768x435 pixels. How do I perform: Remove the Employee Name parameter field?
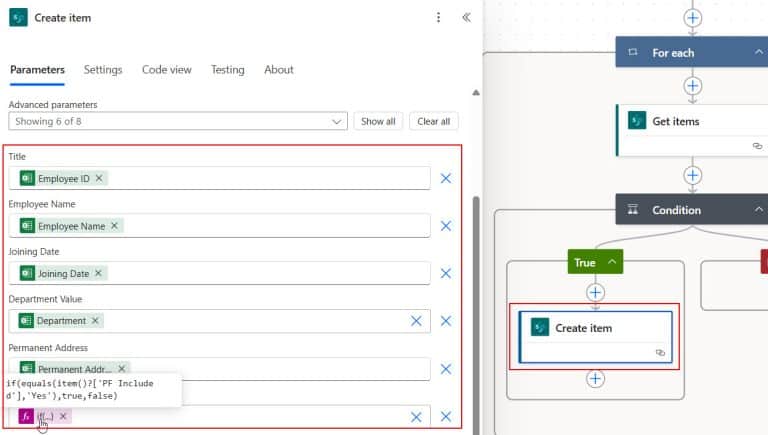point(446,226)
